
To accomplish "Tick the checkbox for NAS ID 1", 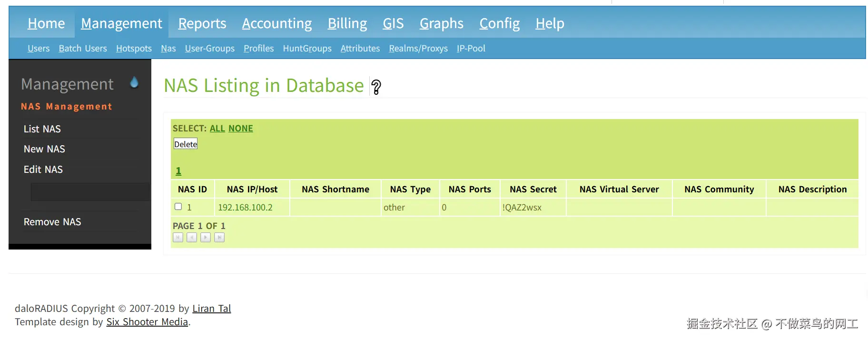I will [x=178, y=207].
